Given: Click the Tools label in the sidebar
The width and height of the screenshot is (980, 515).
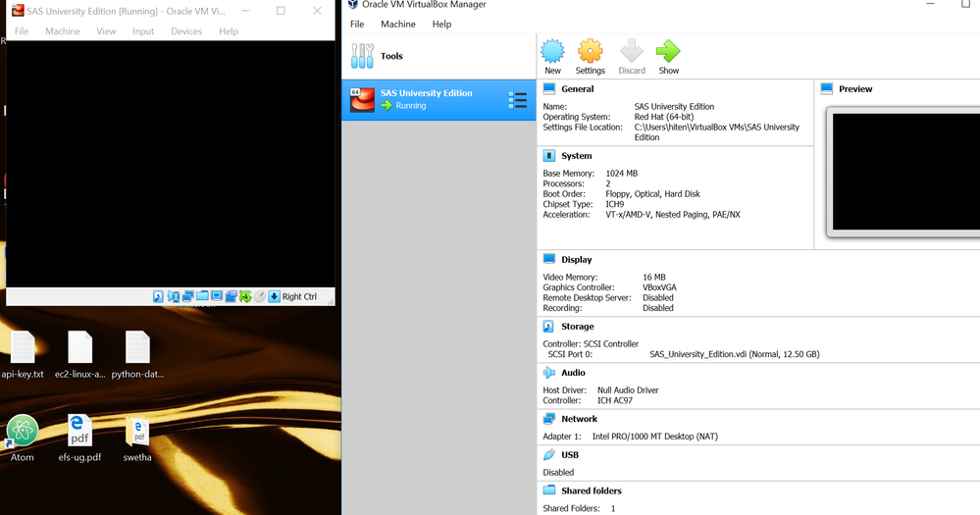Looking at the screenshot, I should pyautogui.click(x=391, y=56).
